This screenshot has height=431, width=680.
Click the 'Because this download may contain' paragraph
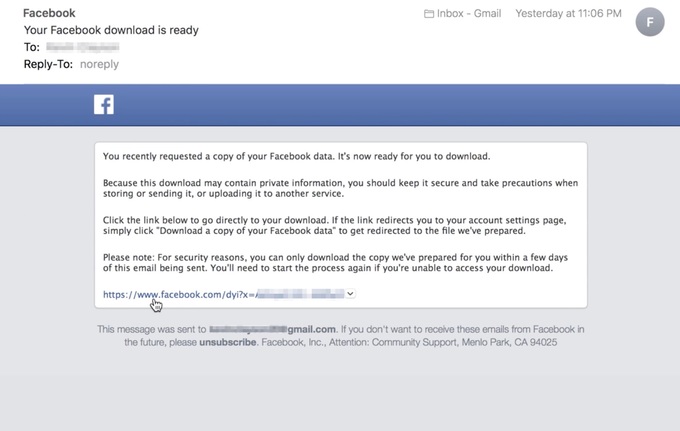[x=340, y=189]
